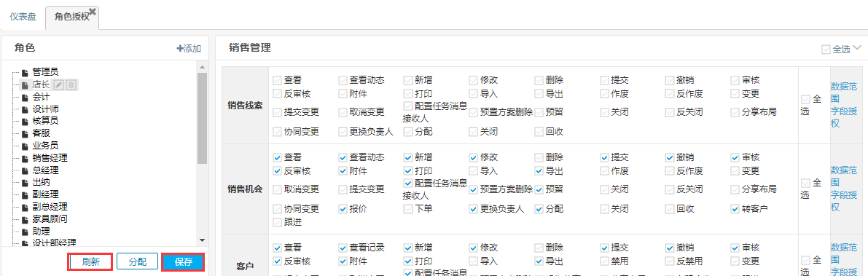This screenshot has width=868, height=276.
Task: Toggle the 全选 checkbox for the 销售机会 row
Action: click(805, 183)
